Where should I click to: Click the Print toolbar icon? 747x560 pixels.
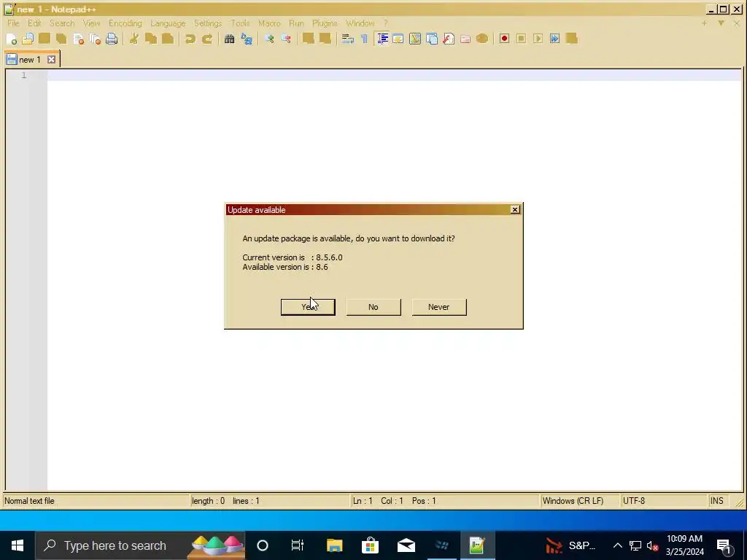coord(112,39)
